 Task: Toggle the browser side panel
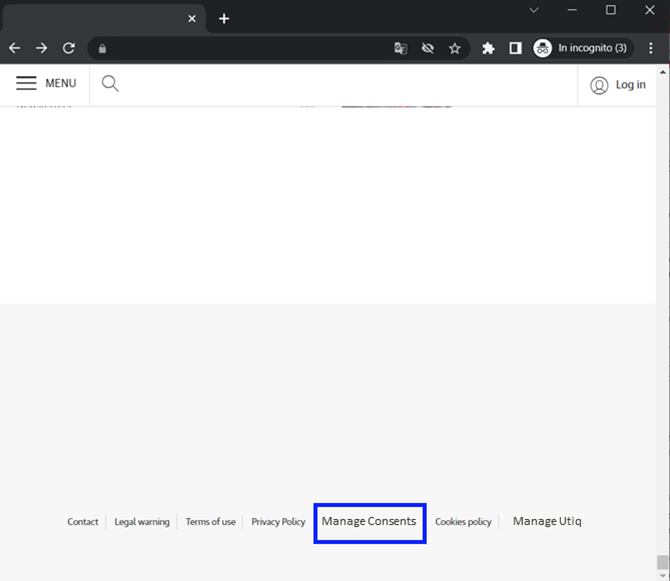click(x=515, y=48)
